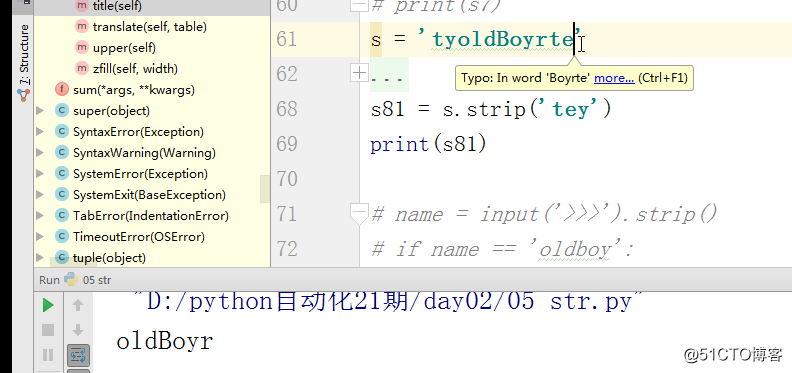The width and height of the screenshot is (792, 373).
Task: Select the translate(self, table) method
Action: tap(150, 27)
